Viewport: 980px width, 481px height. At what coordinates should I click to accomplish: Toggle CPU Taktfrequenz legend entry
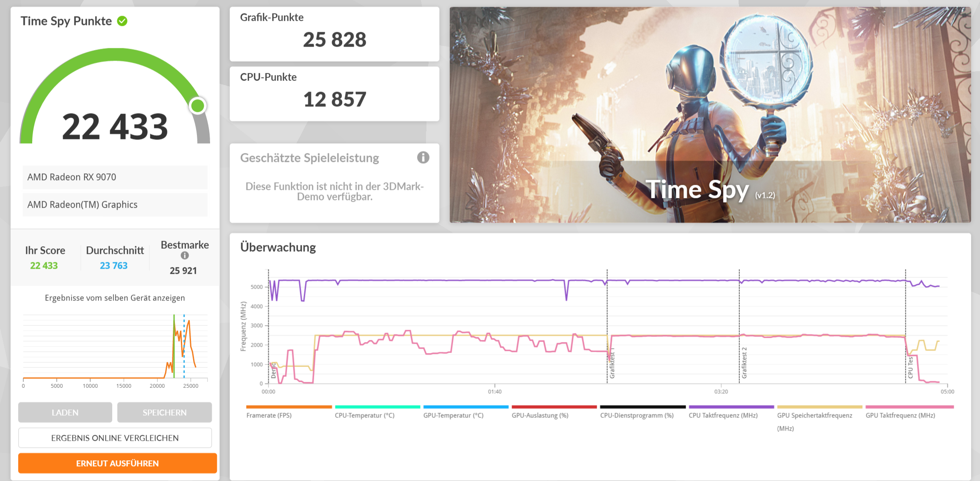[723, 415]
